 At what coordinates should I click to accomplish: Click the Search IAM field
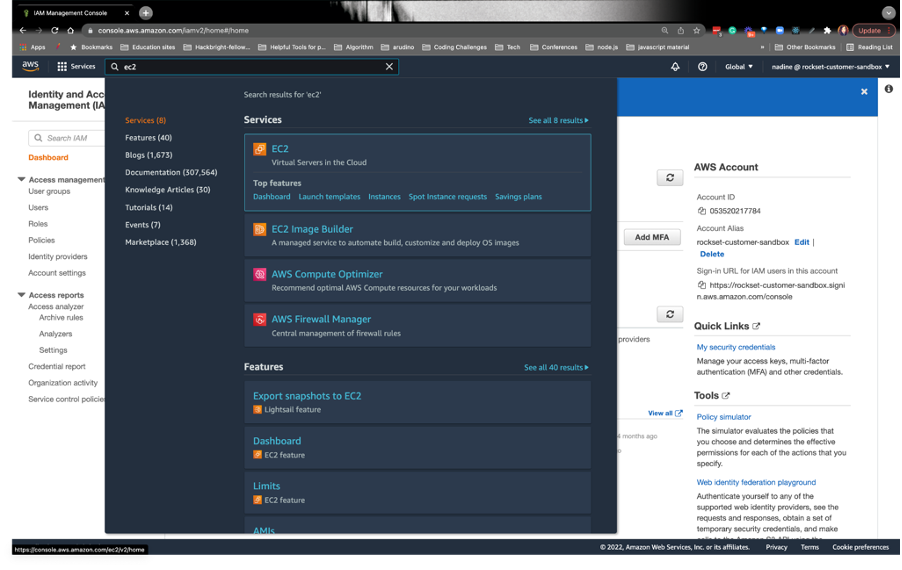point(67,138)
